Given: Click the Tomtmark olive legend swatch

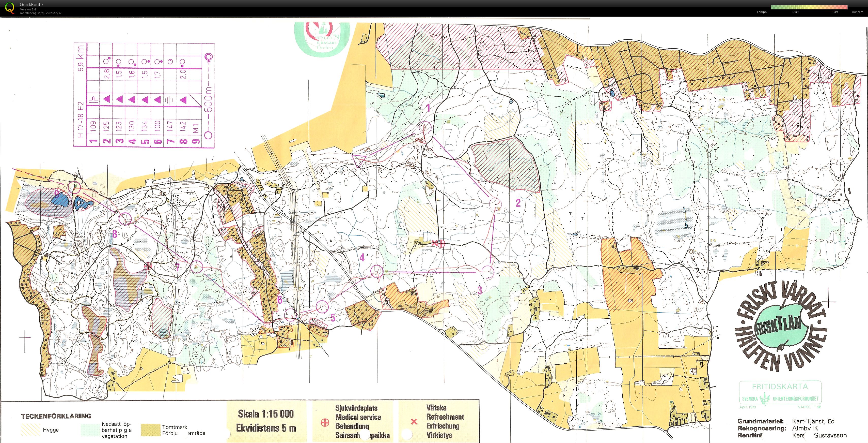Looking at the screenshot, I should point(150,430).
